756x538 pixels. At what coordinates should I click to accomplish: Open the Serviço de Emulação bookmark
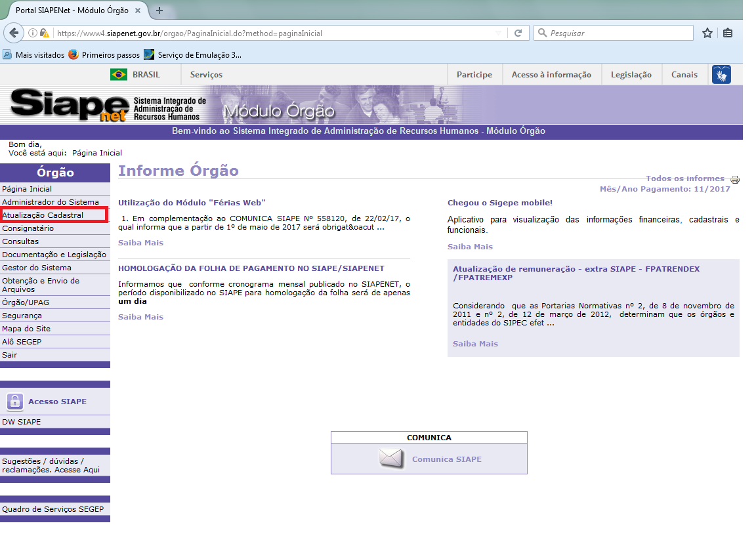coord(193,55)
